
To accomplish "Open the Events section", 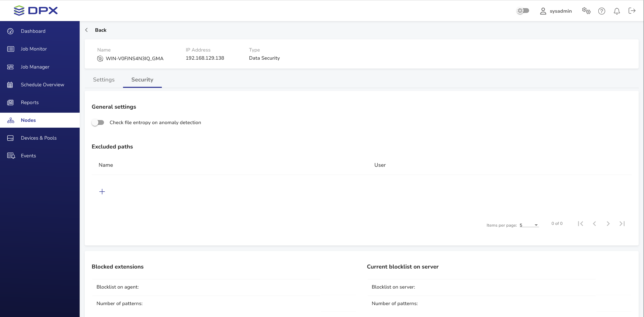I will coord(28,156).
